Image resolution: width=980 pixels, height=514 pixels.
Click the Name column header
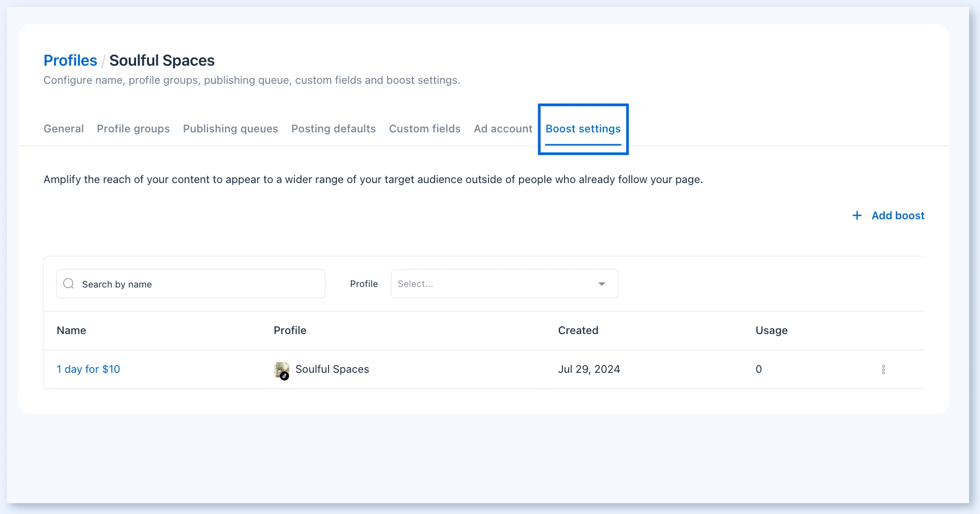[71, 330]
